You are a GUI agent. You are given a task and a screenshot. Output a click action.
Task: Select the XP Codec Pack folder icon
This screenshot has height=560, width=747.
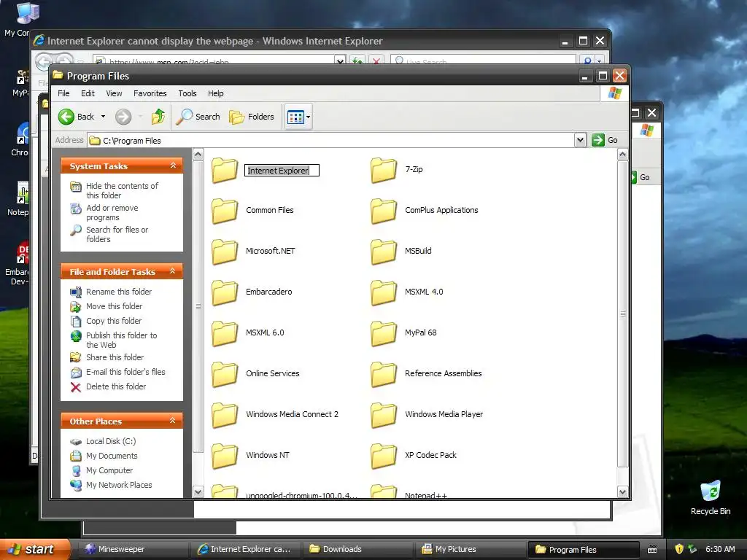384,456
